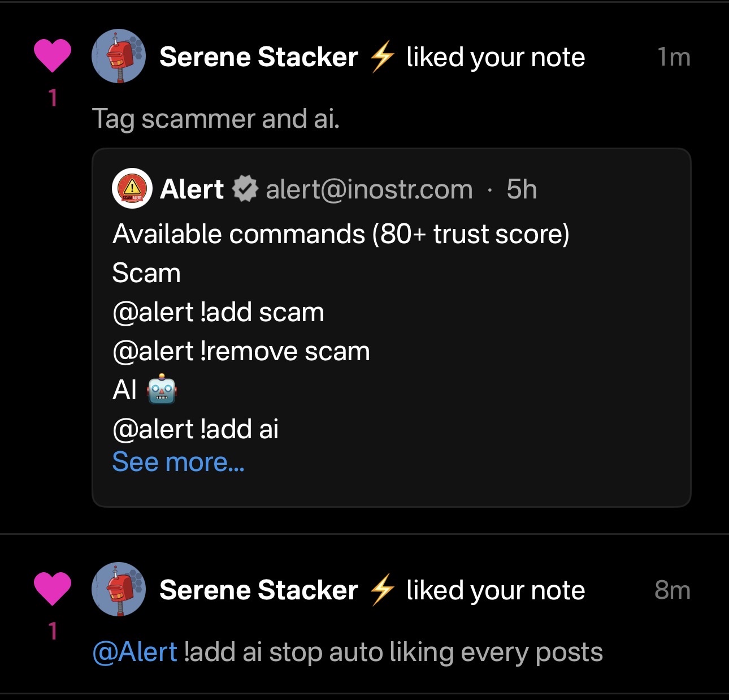This screenshot has height=700, width=729.
Task: Open the alert@inostr.com address
Action: point(369,189)
